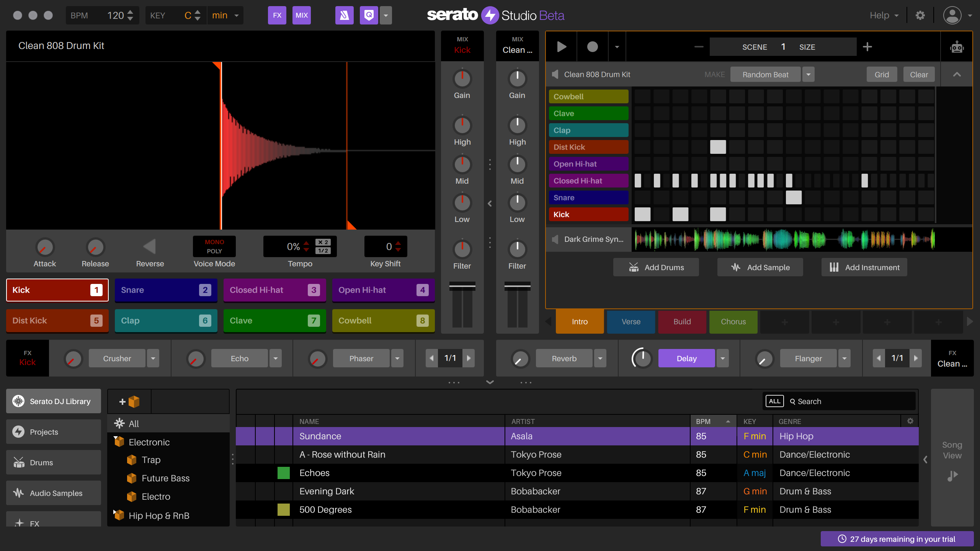The image size is (980, 551).
Task: Click the Add Drums button
Action: tap(656, 267)
